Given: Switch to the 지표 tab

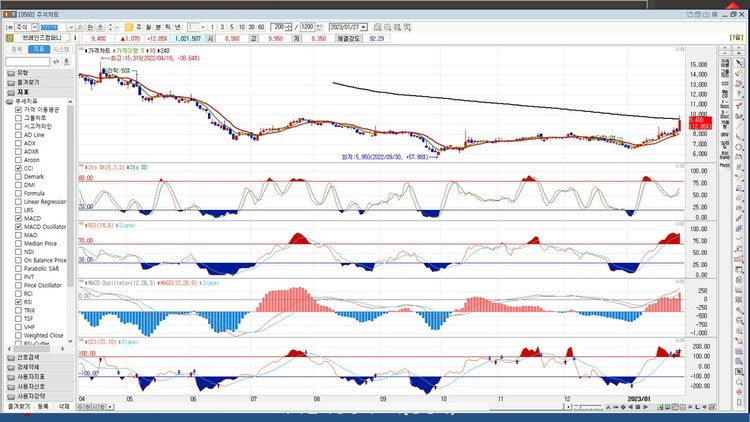Looking at the screenshot, I should coord(39,49).
